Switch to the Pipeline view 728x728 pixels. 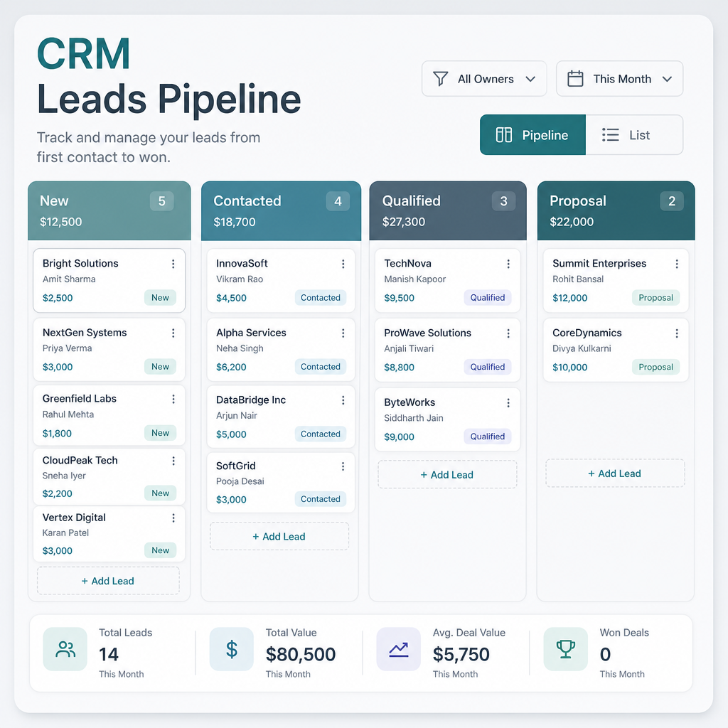pos(532,134)
